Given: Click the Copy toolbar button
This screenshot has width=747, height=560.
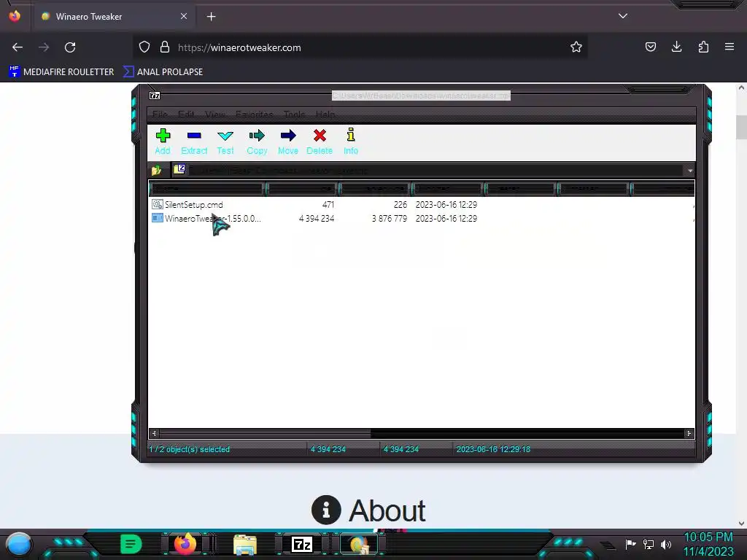Looking at the screenshot, I should pyautogui.click(x=257, y=141).
